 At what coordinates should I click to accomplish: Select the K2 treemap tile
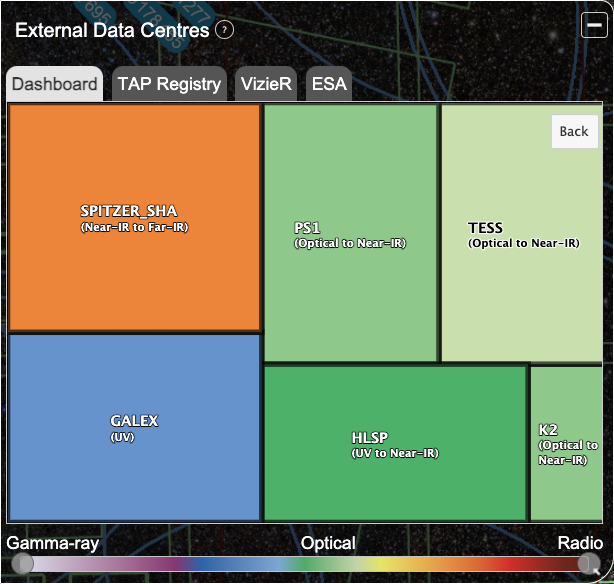(567, 443)
